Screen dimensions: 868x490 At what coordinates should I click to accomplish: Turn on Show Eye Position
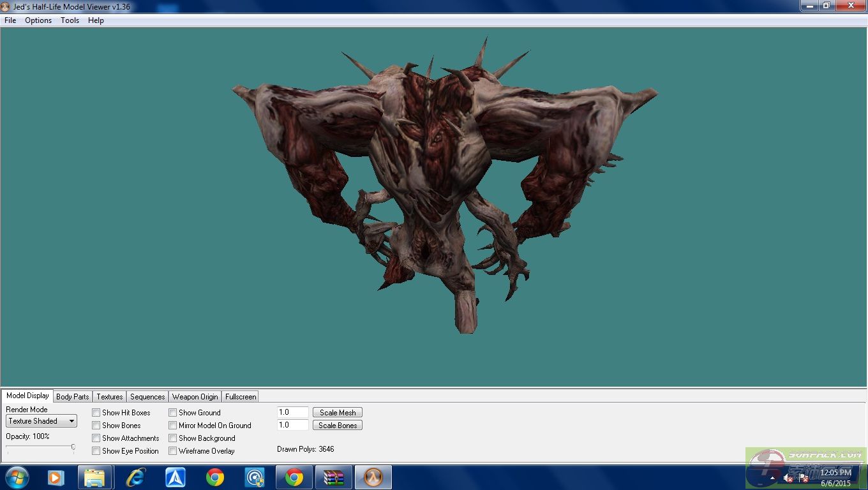[96, 451]
